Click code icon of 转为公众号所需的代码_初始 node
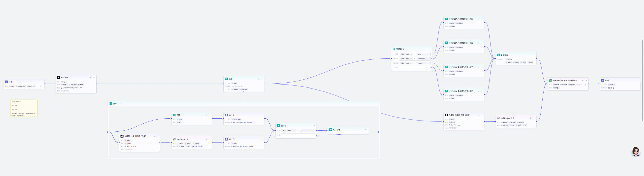Screen dimensions: 644x176 (446, 91)
